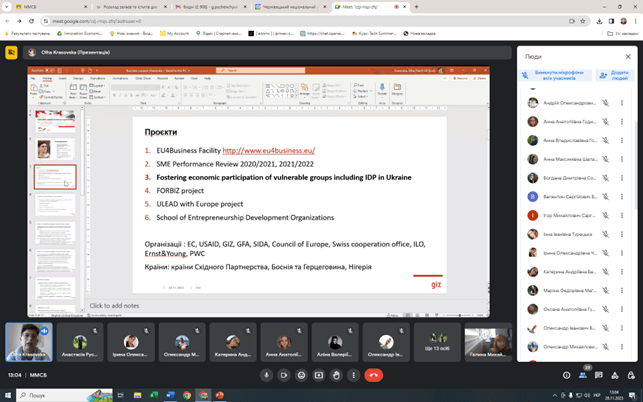The height and width of the screenshot is (402, 643).
Task: Toggle the microphone in the Meet control bar
Action: (266, 375)
